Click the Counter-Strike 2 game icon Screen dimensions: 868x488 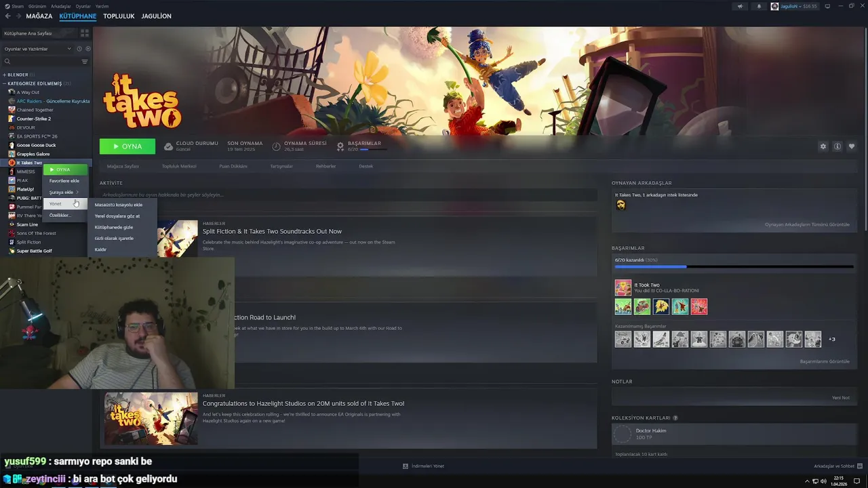[x=12, y=119]
